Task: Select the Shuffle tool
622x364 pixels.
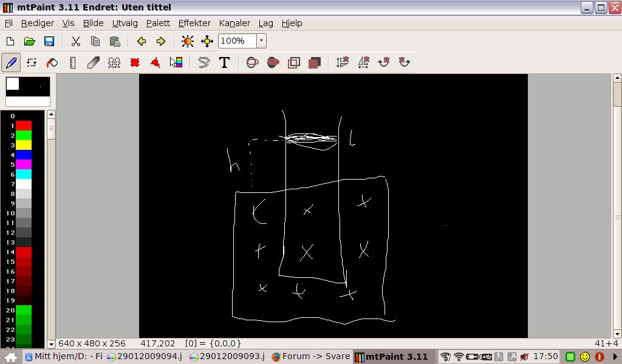Action: [x=32, y=62]
